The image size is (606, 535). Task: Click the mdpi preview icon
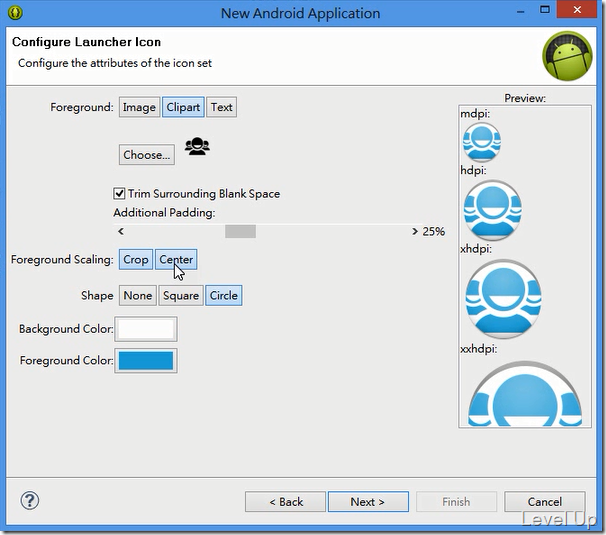[x=482, y=142]
